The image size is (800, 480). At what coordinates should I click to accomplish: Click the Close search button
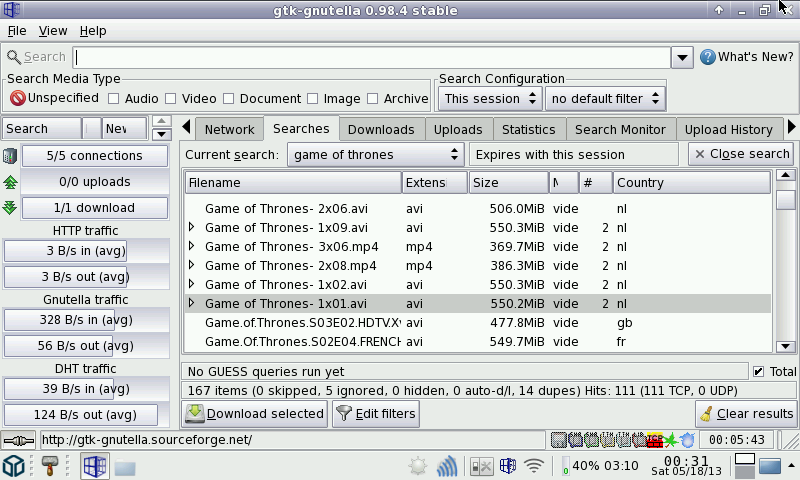(x=742, y=154)
